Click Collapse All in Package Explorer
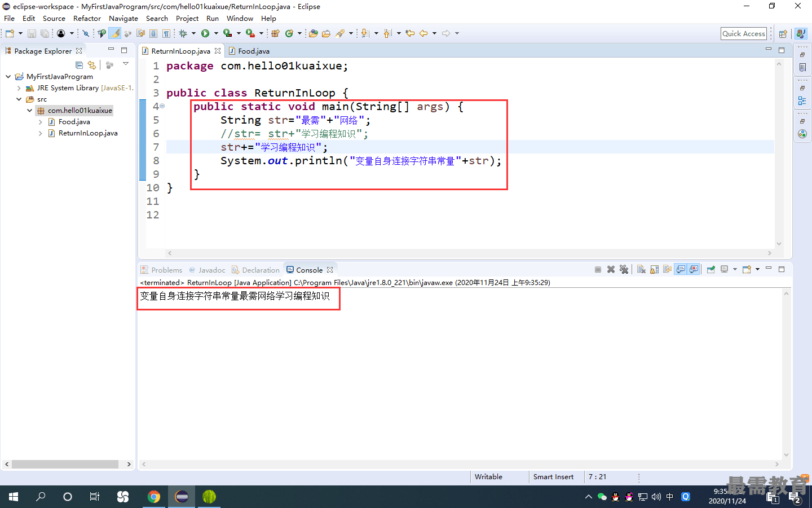 coord(79,65)
